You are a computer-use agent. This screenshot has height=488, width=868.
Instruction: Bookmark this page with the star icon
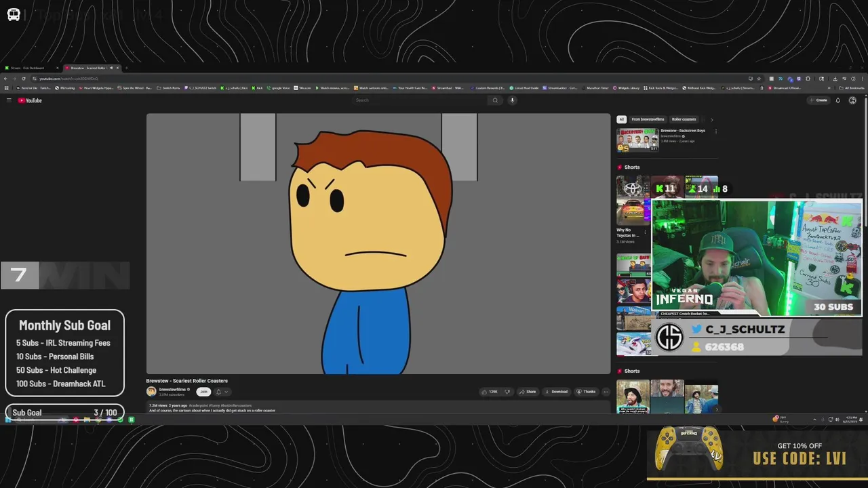coord(759,79)
